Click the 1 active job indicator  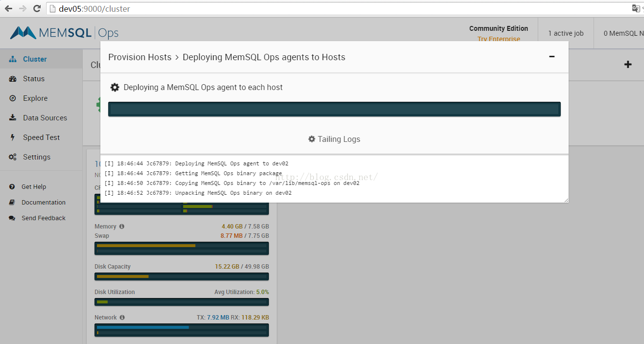pyautogui.click(x=566, y=33)
